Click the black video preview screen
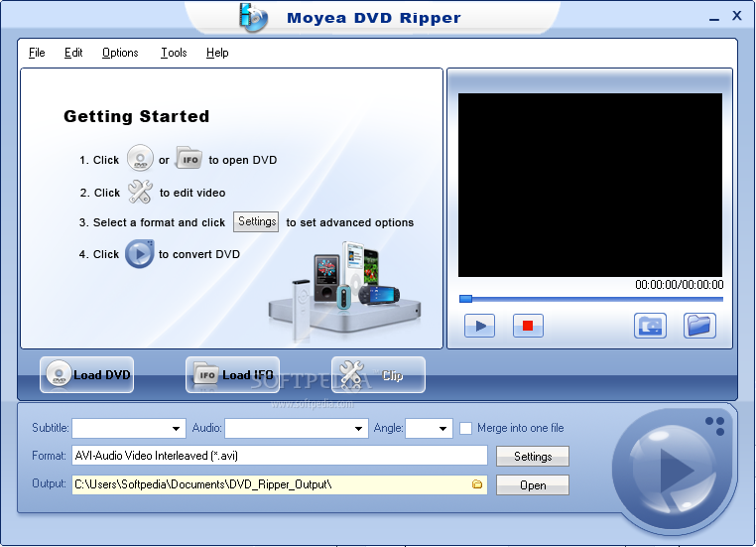The width and height of the screenshot is (756, 547). [590, 186]
